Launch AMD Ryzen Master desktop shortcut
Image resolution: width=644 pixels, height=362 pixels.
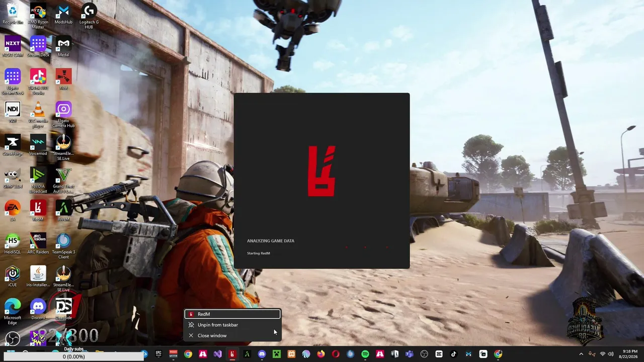pos(38,17)
